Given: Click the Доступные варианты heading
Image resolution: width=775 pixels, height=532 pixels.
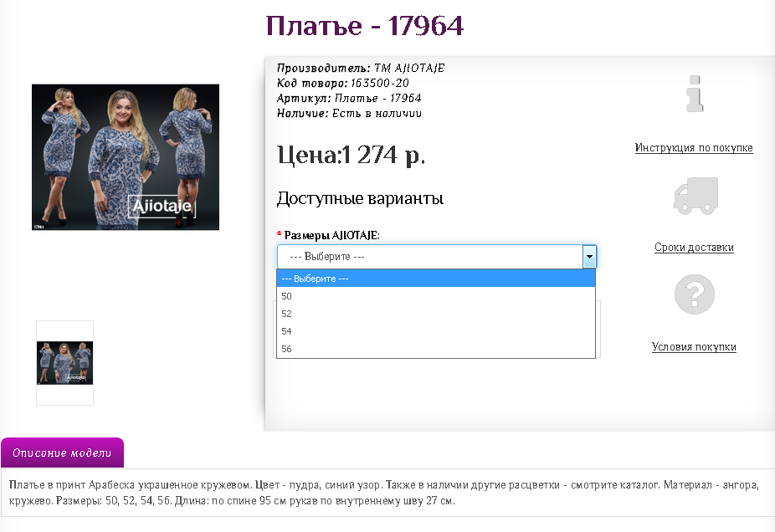Looking at the screenshot, I should 361,198.
